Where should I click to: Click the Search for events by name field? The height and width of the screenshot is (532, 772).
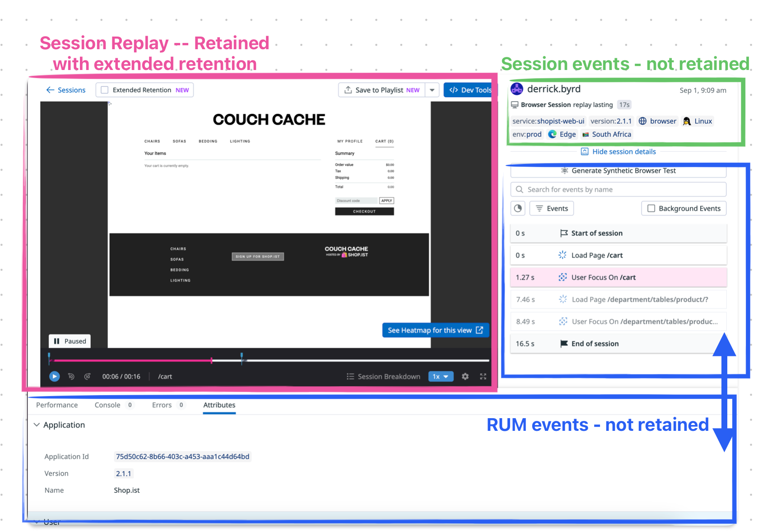[619, 189]
